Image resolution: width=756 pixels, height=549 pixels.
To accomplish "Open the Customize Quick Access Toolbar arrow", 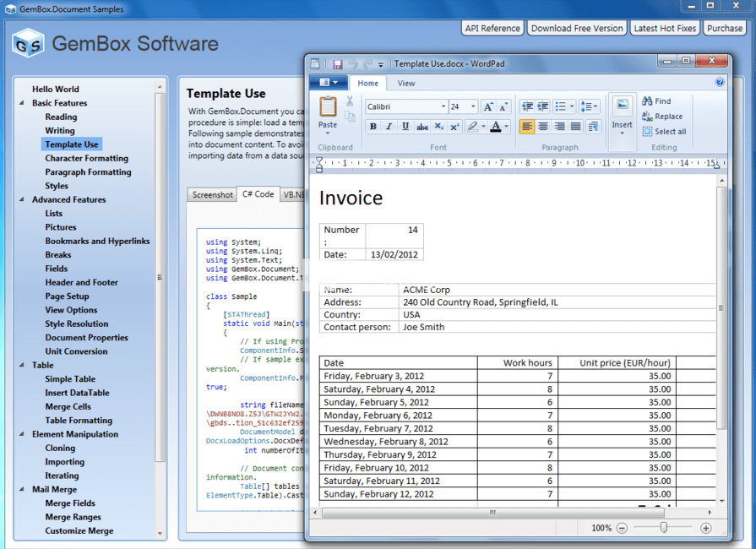I will [x=381, y=64].
